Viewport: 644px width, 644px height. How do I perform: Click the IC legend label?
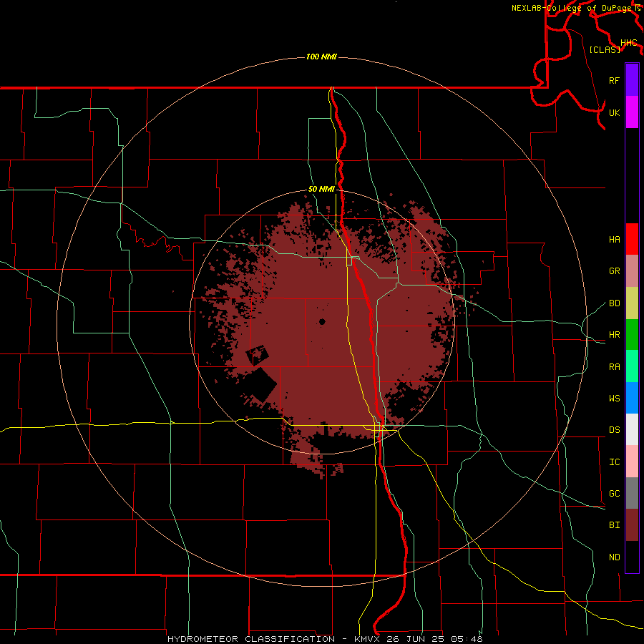pos(614,462)
